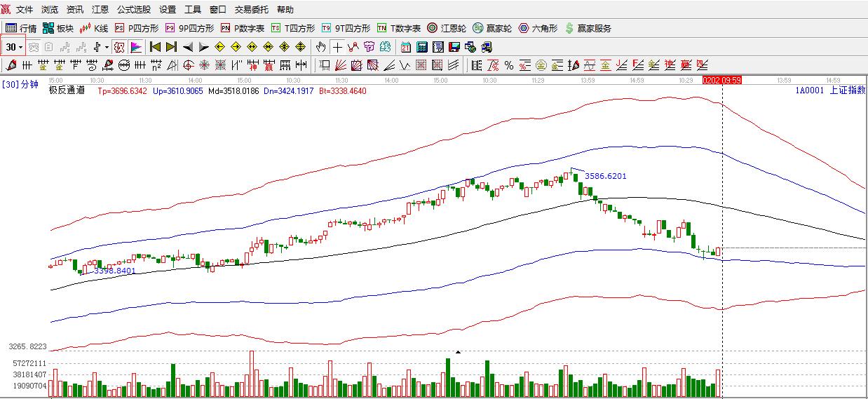Toggle the crosshair cursor mode
The height and width of the screenshot is (399, 868).
[x=337, y=47]
